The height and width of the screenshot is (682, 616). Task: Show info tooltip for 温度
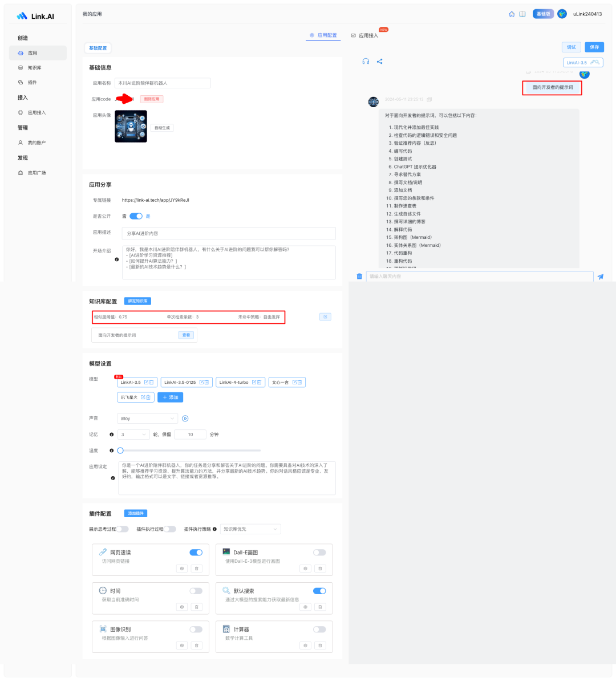[112, 450]
